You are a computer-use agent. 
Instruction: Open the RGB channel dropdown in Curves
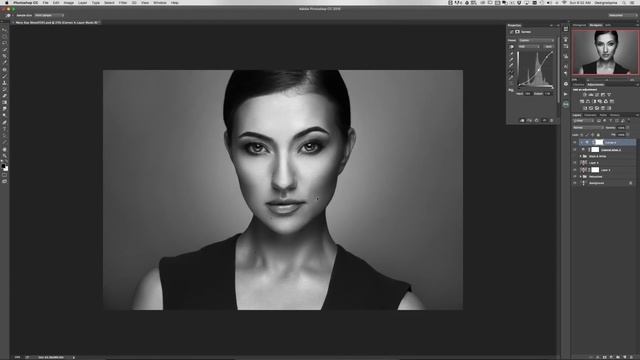(x=529, y=47)
